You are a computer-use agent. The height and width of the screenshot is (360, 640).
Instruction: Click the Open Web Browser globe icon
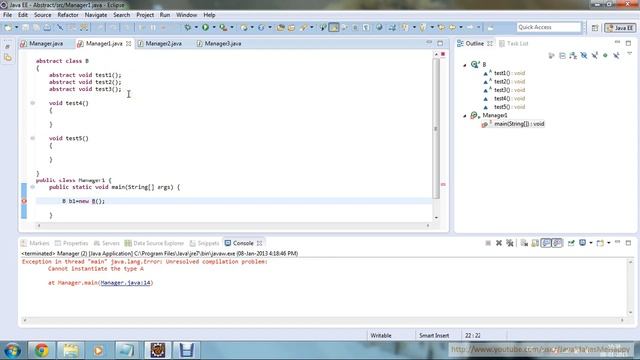click(379, 27)
